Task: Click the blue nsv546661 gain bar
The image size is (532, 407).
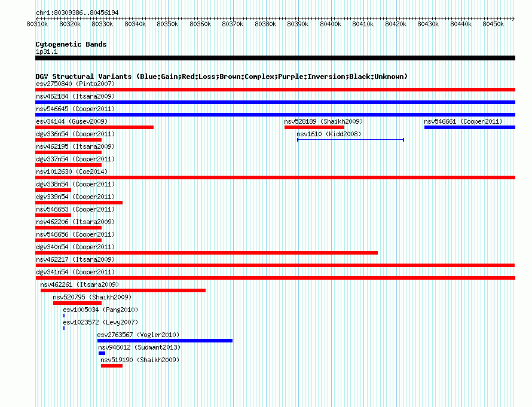Action: click(470, 127)
